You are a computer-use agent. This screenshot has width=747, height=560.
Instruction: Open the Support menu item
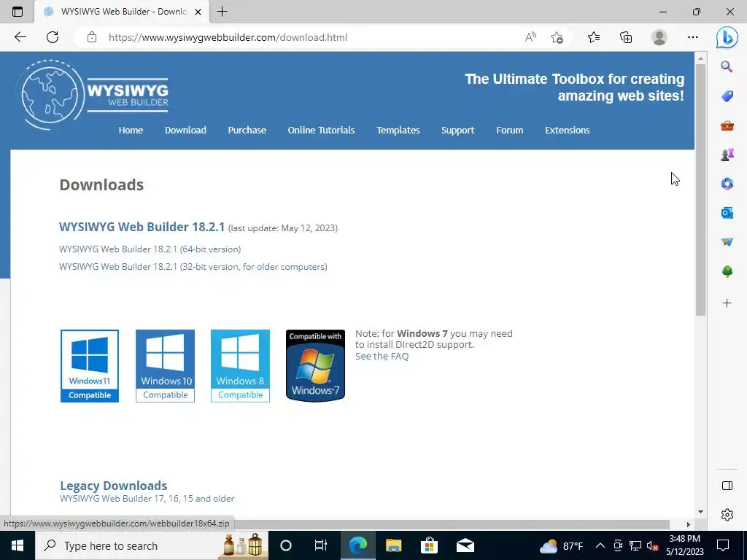coord(457,130)
